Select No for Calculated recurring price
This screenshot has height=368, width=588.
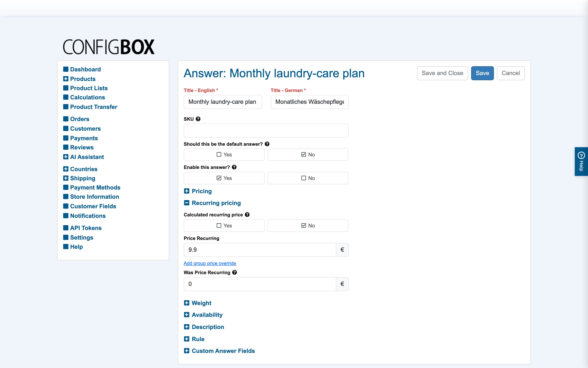point(308,226)
